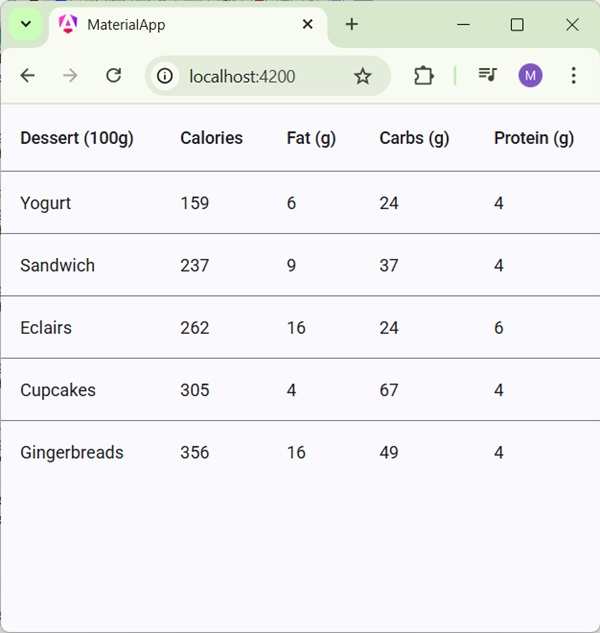Image resolution: width=600 pixels, height=633 pixels.
Task: Click the browser back arrow
Action: 28,76
